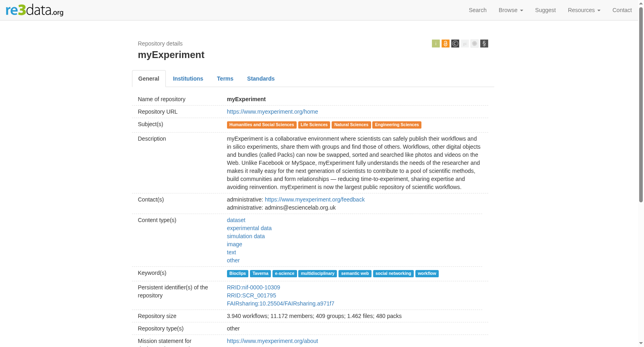Click the 'Keyword(s)' row label
The height and width of the screenshot is (347, 644).
tap(152, 273)
